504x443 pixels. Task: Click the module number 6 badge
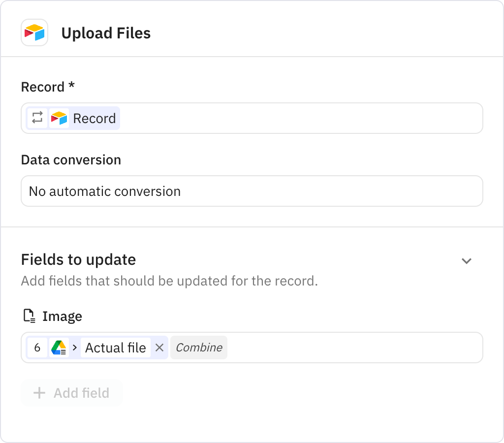(38, 348)
